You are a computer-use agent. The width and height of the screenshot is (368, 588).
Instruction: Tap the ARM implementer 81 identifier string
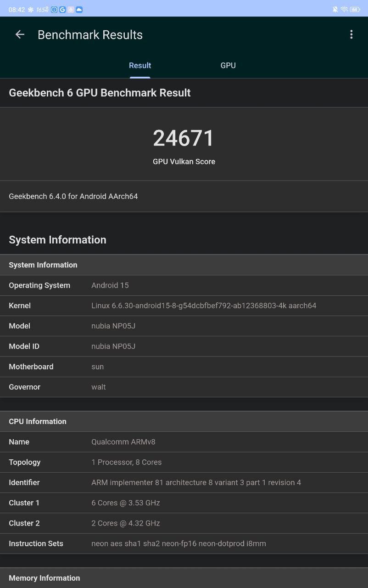(196, 482)
